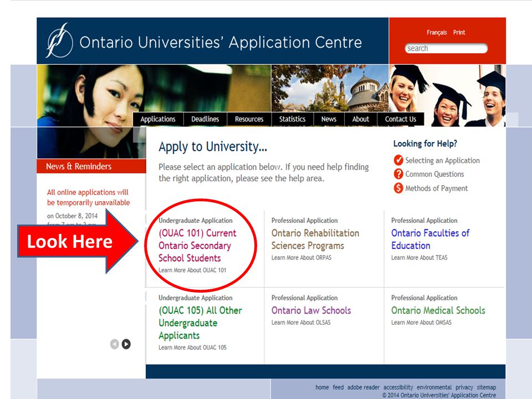Open Selecting an Application help link
Viewport: 532px width, 399px height.
tap(442, 161)
